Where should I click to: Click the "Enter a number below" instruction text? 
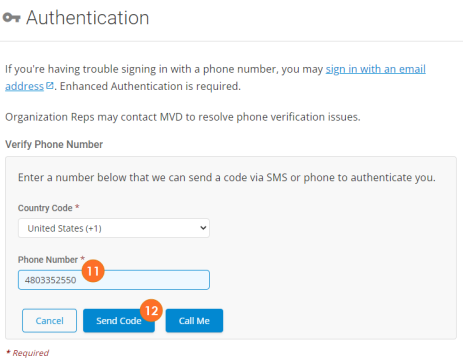pyautogui.click(x=227, y=178)
